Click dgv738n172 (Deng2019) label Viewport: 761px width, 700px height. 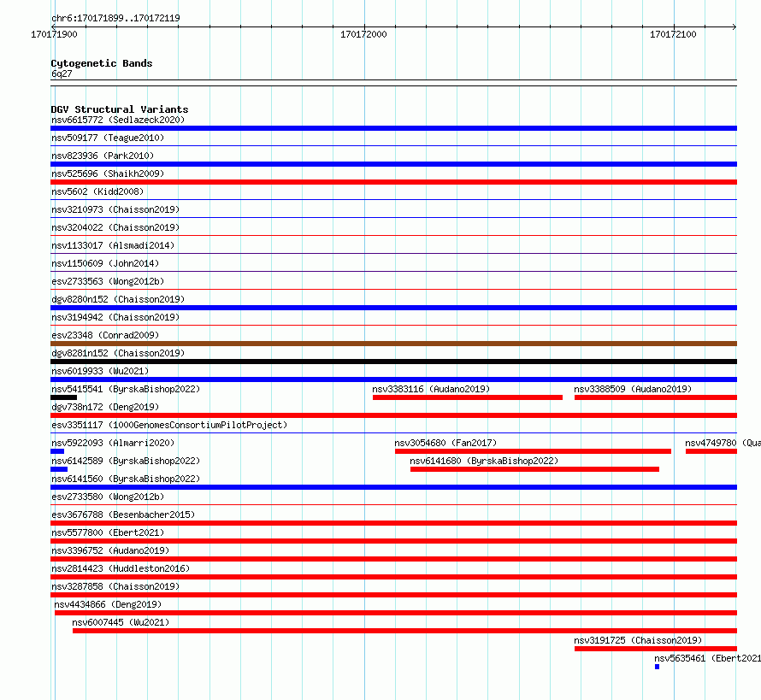[x=105, y=407]
